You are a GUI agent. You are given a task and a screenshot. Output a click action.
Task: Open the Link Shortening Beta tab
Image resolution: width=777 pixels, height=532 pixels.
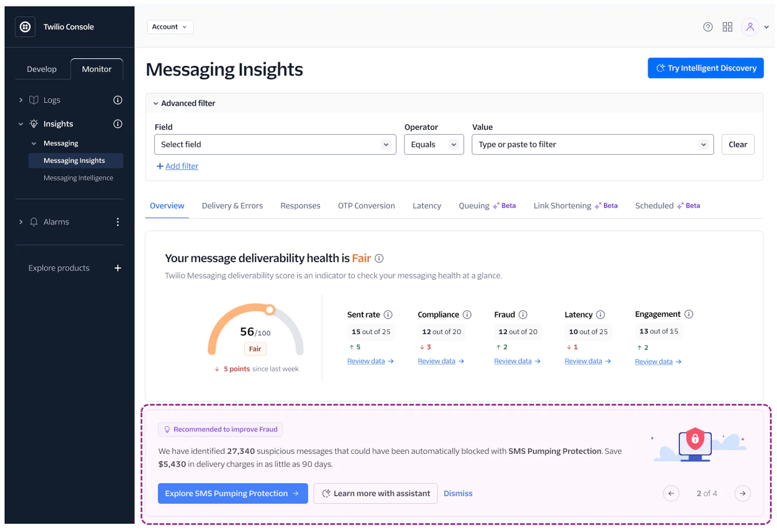[x=575, y=206]
